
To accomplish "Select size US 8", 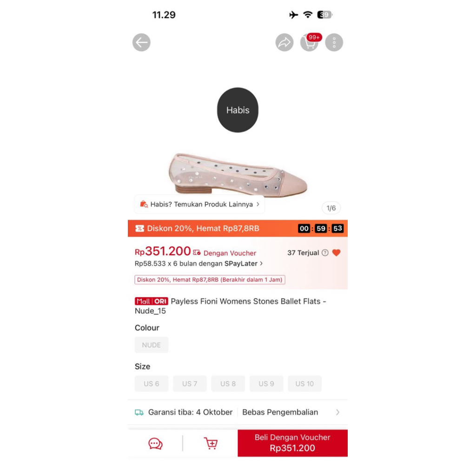I will click(228, 383).
